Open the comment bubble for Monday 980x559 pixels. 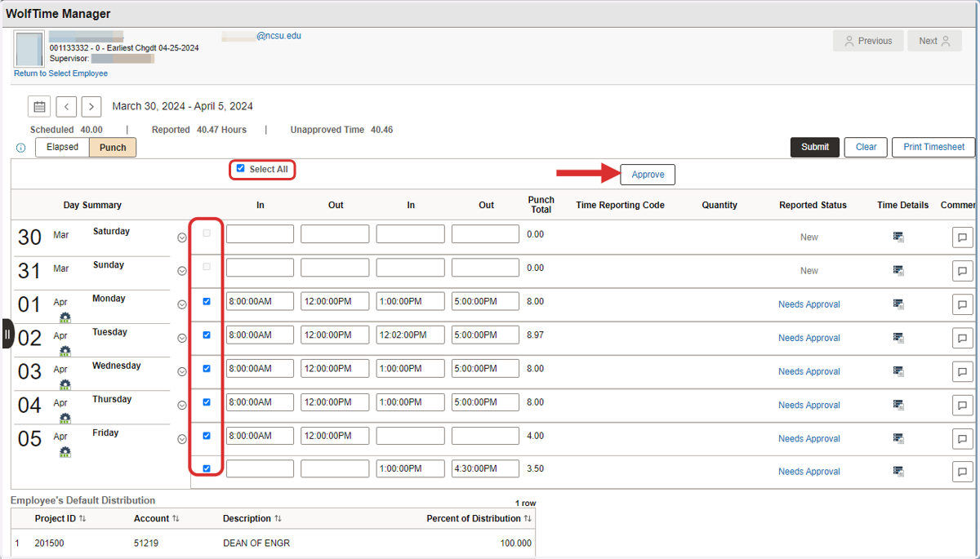point(962,304)
